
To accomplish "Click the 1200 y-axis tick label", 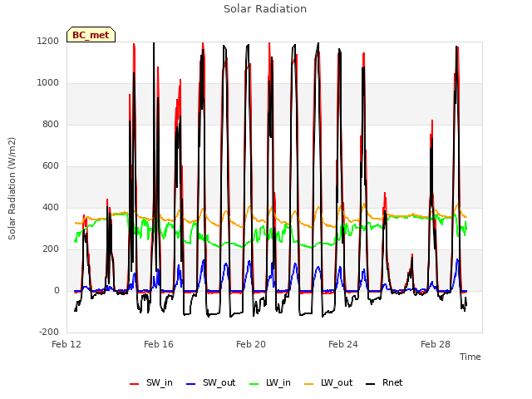I will pos(48,41).
